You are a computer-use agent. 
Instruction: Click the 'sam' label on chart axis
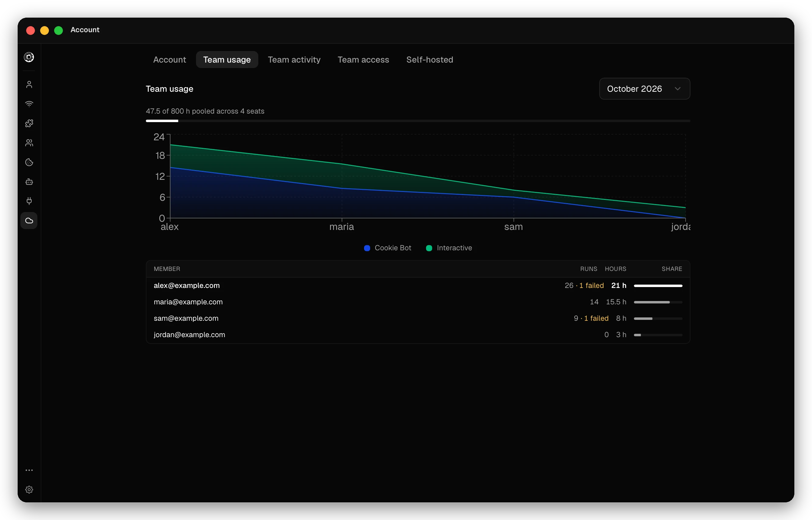513,227
